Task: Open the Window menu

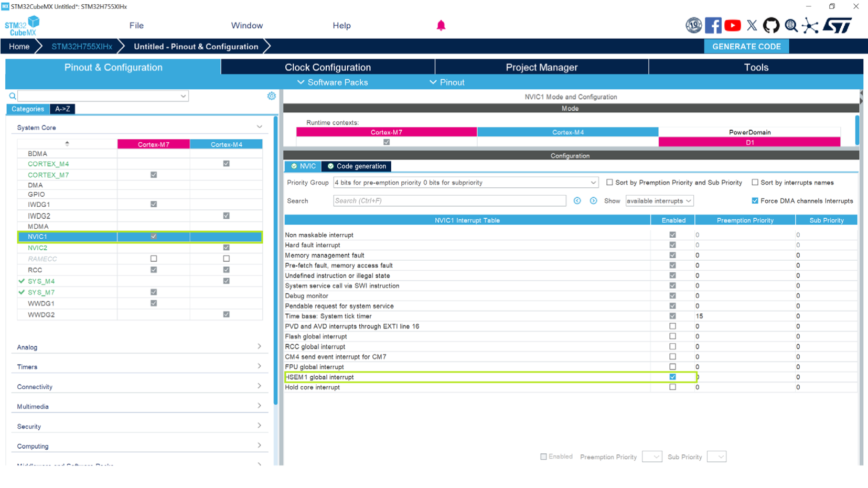Action: coord(247,25)
